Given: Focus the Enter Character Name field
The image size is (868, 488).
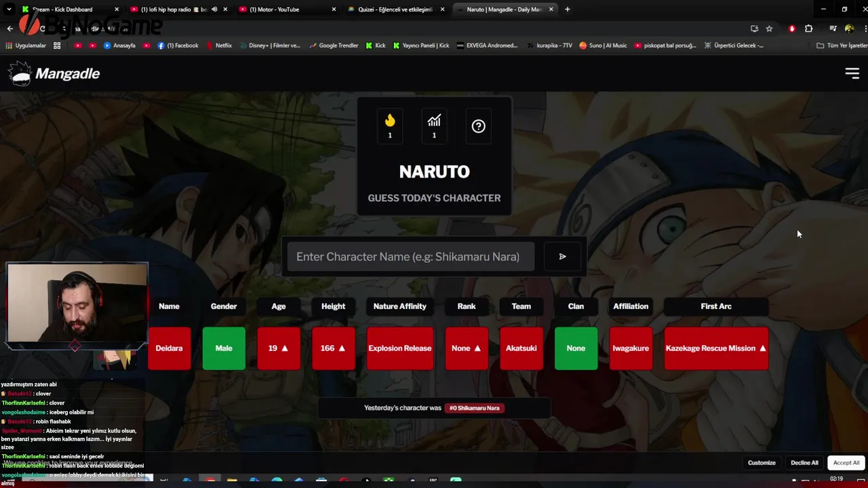Looking at the screenshot, I should 410,257.
